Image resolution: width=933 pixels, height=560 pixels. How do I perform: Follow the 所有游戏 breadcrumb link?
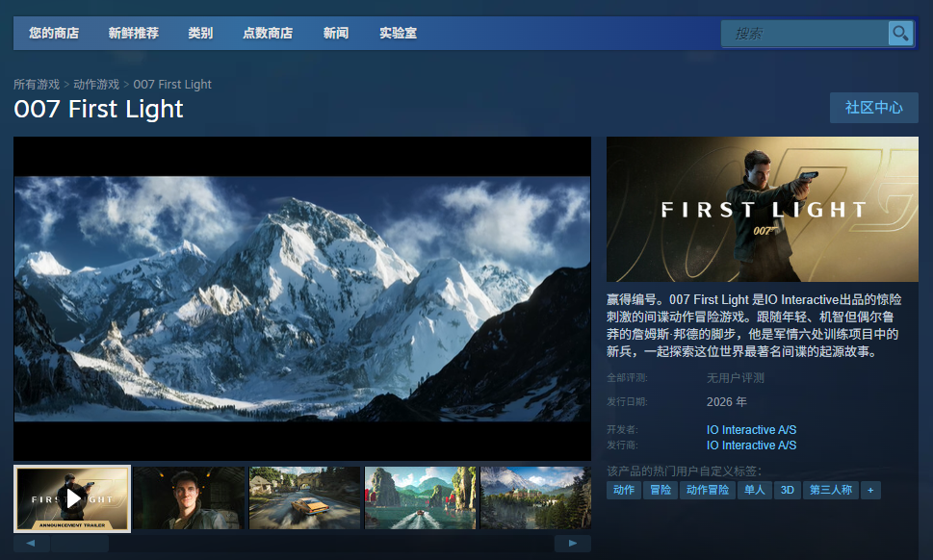pos(37,85)
